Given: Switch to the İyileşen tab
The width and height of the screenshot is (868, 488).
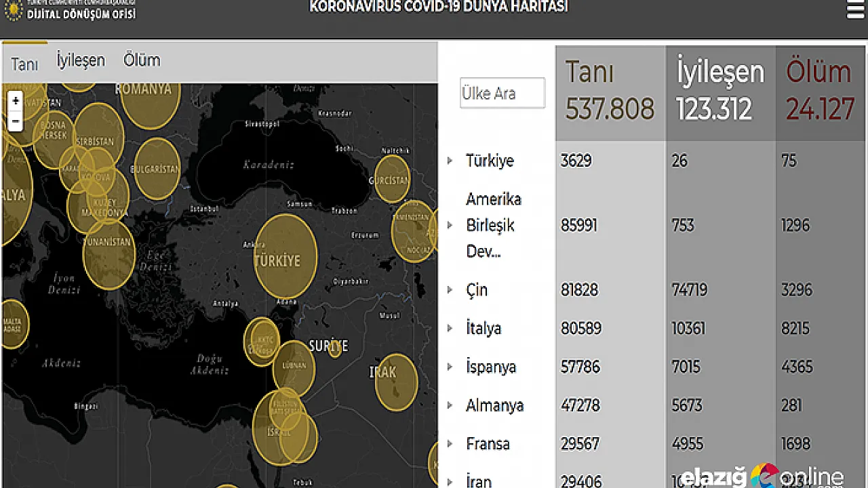Looking at the screenshot, I should click(81, 60).
